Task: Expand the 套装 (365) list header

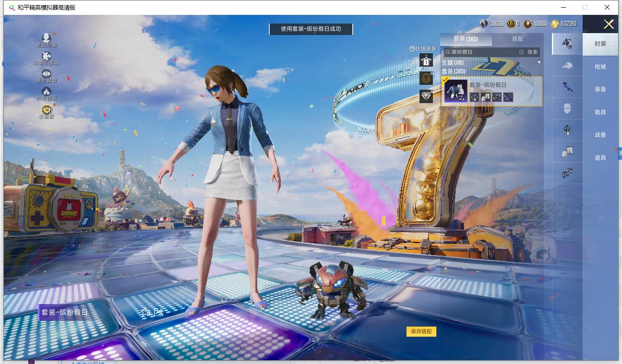Action: tap(453, 71)
